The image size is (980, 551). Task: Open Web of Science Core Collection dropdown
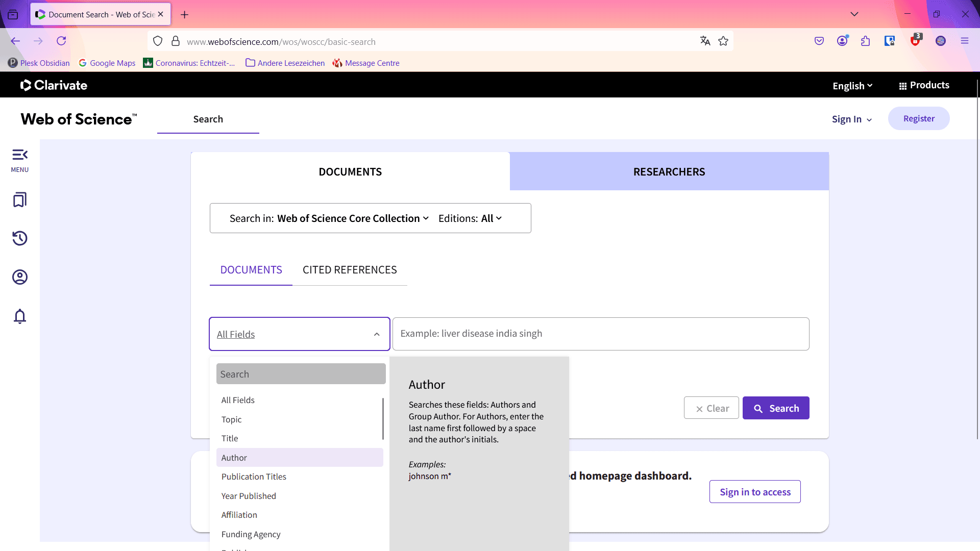coord(353,218)
